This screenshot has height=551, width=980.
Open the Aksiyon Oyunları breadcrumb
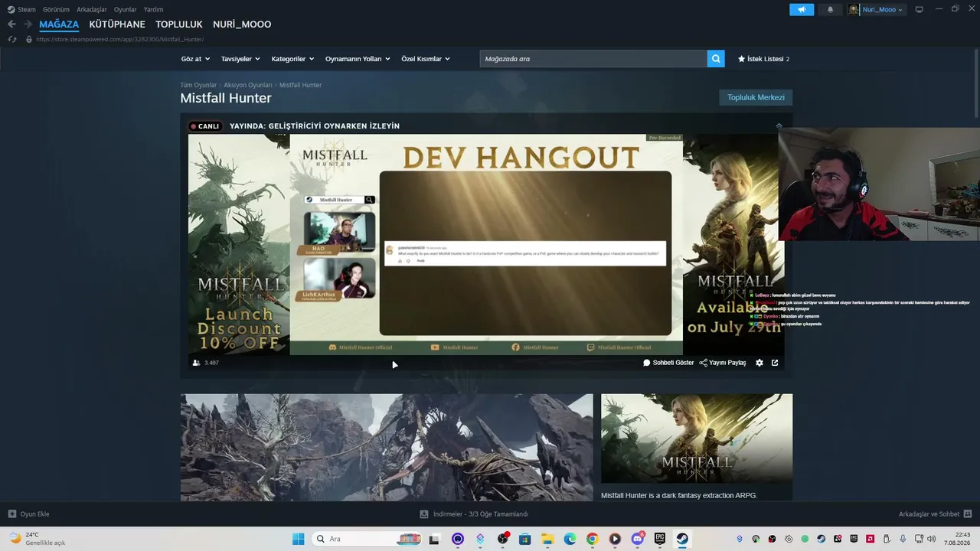pos(248,85)
